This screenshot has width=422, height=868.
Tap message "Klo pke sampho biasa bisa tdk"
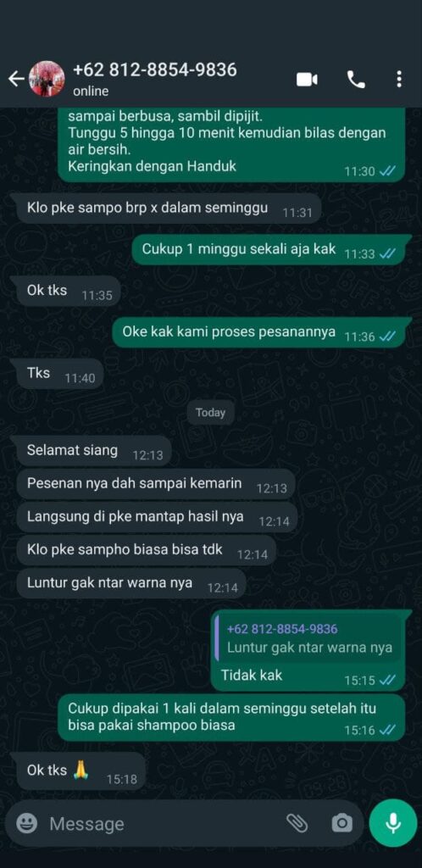pyautogui.click(x=146, y=551)
